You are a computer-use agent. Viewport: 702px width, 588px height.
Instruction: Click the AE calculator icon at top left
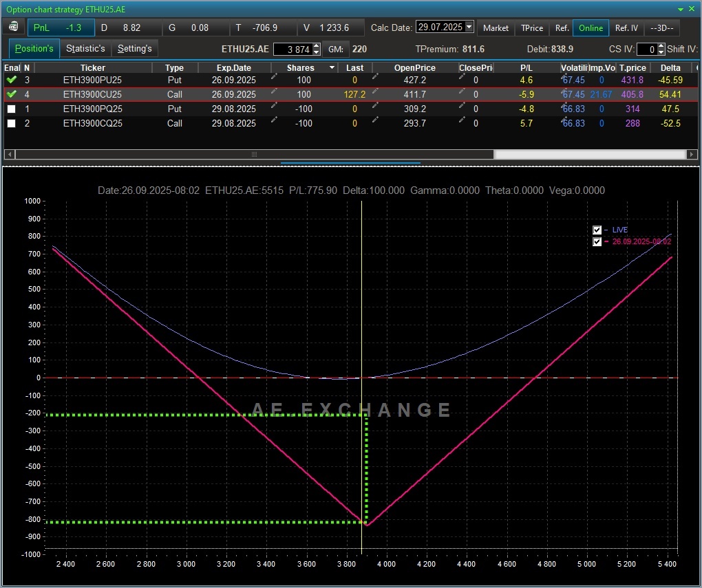coord(14,27)
